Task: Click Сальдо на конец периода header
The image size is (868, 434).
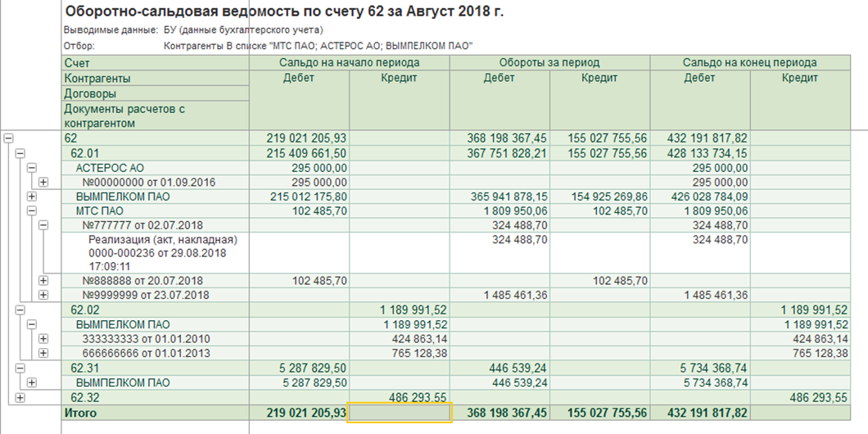Action: pos(750,63)
